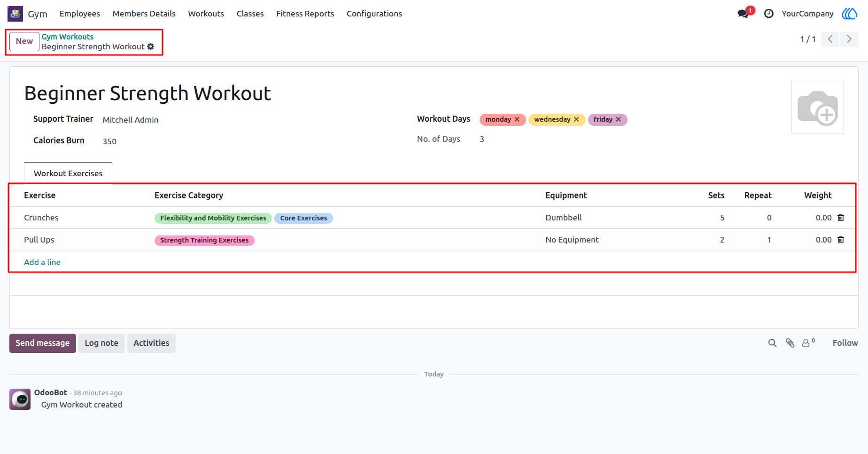The height and width of the screenshot is (454, 868).
Task: Delete the Pull Ups exercise row
Action: 841,240
